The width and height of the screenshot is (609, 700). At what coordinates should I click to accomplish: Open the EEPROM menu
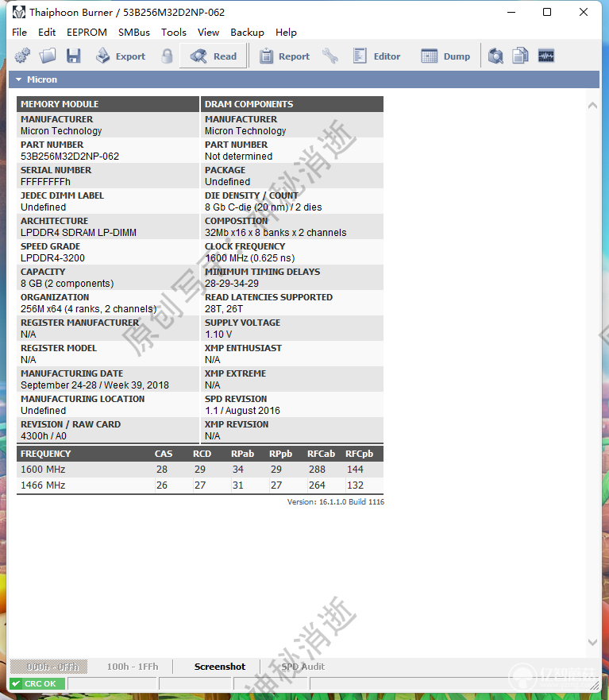tap(87, 33)
